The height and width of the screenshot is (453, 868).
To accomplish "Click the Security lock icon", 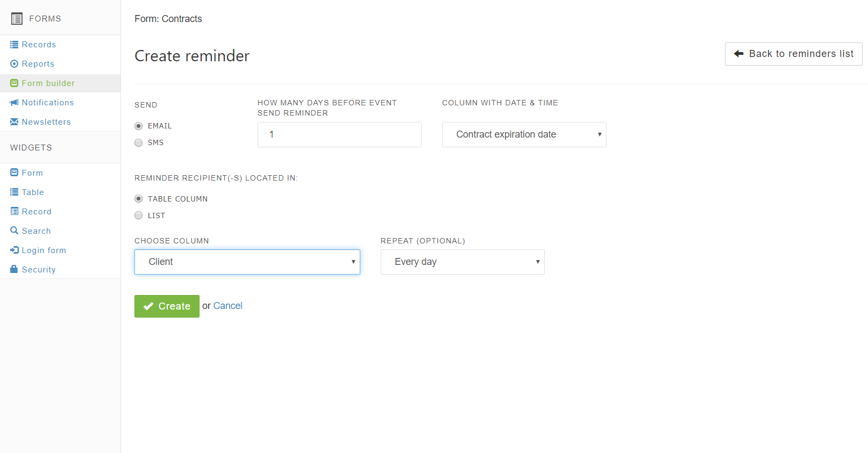I will click(x=14, y=269).
